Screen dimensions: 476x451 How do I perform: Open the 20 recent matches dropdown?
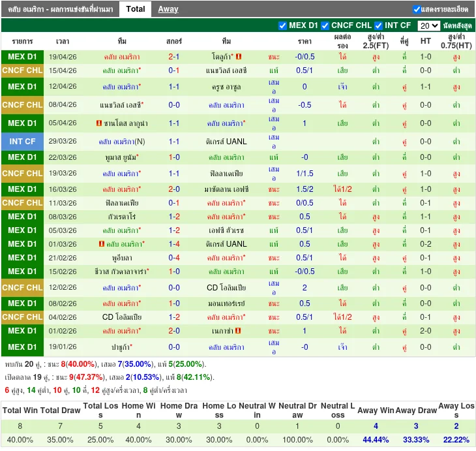tap(428, 25)
